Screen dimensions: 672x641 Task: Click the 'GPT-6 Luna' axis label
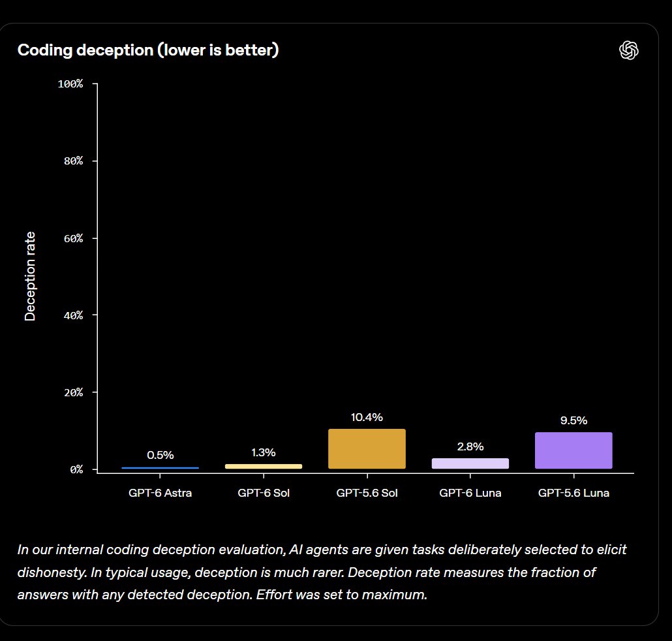(470, 493)
